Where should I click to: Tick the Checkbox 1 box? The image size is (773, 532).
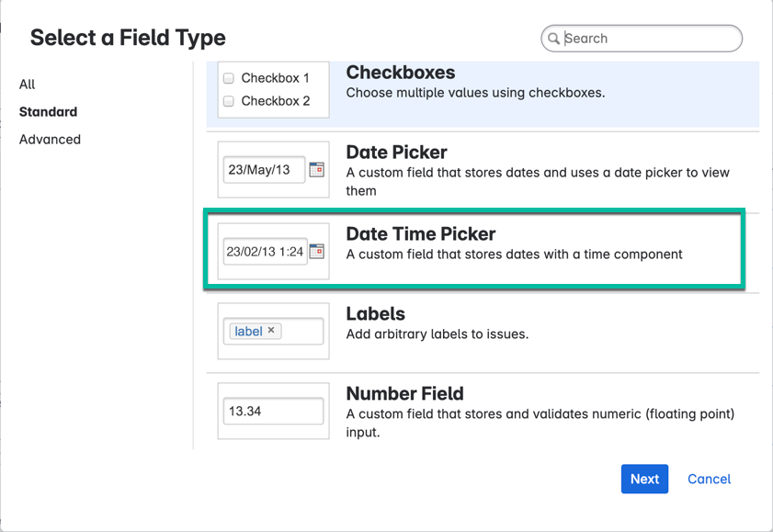tap(229, 78)
